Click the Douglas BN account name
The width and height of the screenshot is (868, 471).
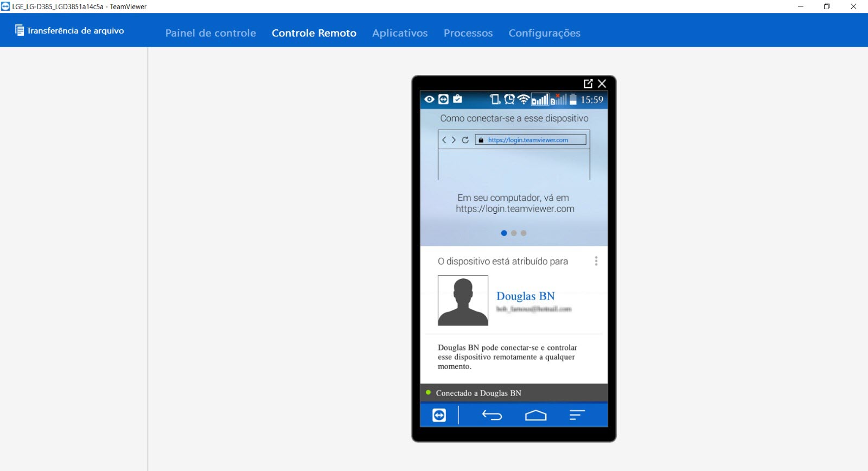526,296
